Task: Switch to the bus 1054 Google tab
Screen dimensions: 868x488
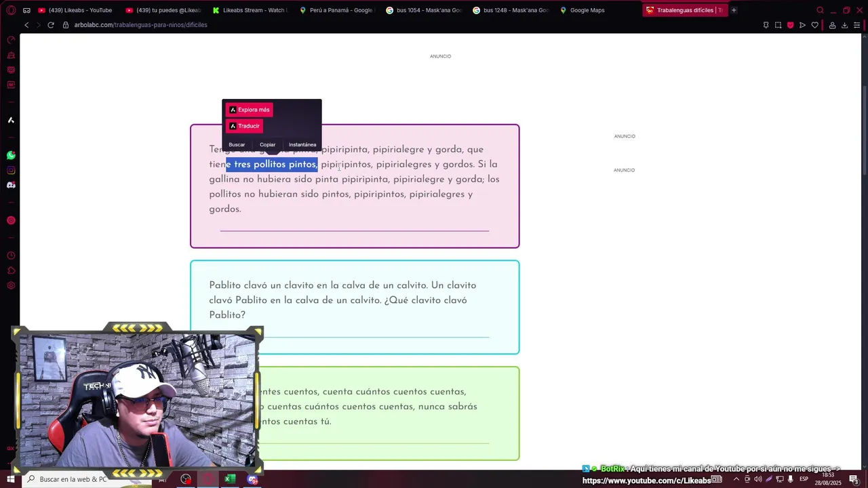Action: (424, 10)
